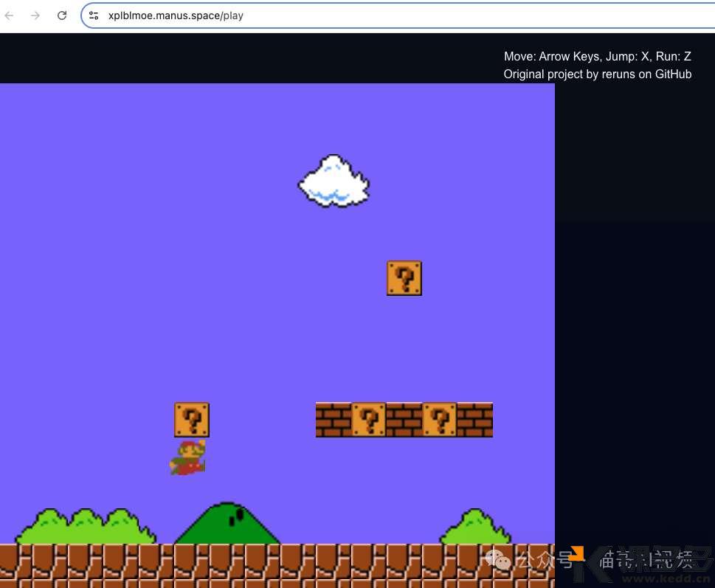715x588 pixels.
Task: Open site information icon in address bar
Action: pos(94,15)
